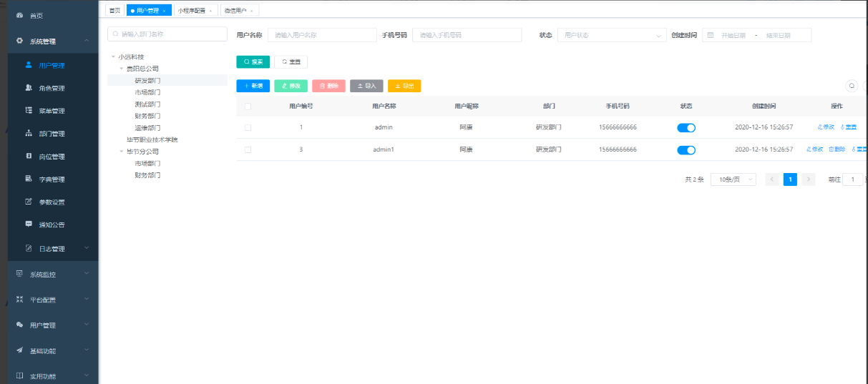This screenshot has width=868, height=384.
Task: Click the 系统监控 monitor icon
Action: [19, 274]
